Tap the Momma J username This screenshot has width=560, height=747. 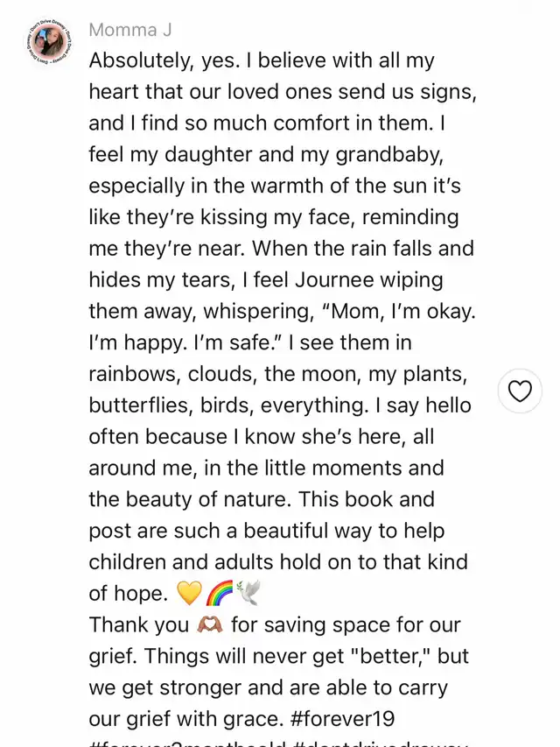(130, 30)
